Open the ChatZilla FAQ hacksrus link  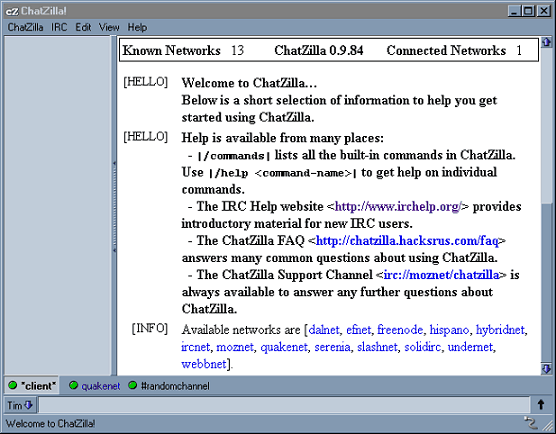[407, 241]
